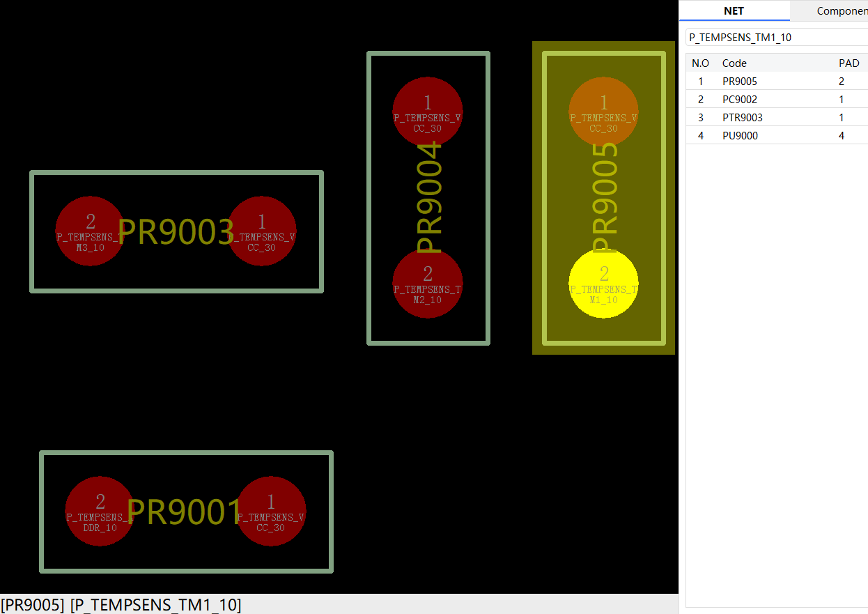Select pad 2 of PR9004
Screen dimensions: 868x614
428,284
